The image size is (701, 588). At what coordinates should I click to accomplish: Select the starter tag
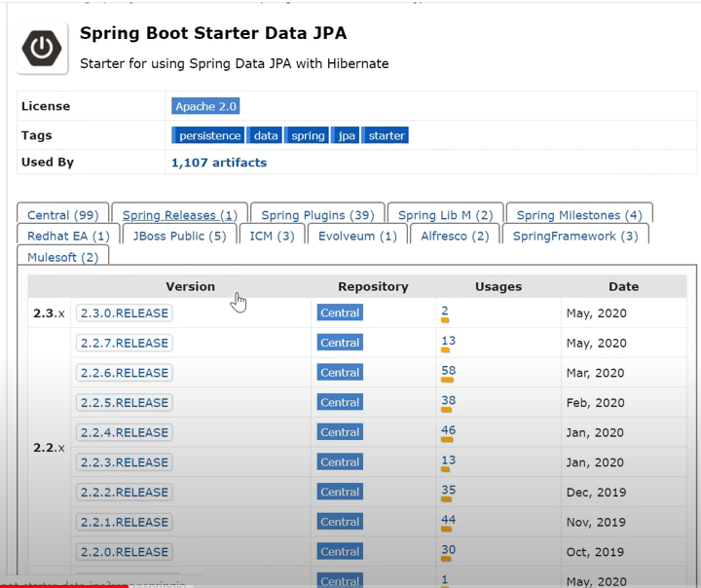point(385,135)
